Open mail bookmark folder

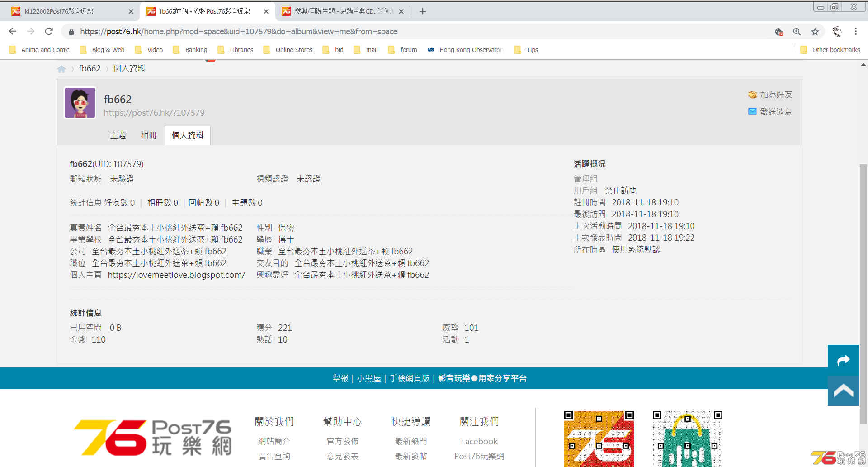(366, 50)
